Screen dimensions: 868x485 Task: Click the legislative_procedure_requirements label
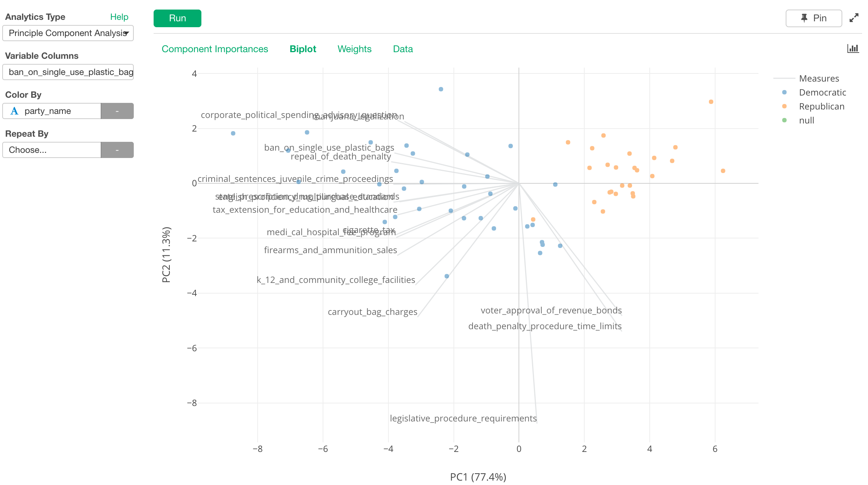(463, 418)
